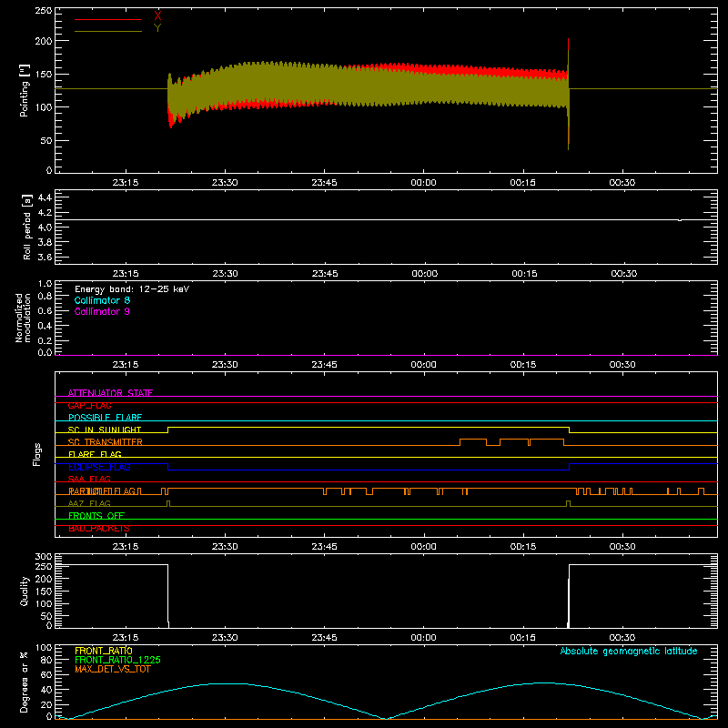Click the 'Collimator 8' legend entry

click(102, 300)
